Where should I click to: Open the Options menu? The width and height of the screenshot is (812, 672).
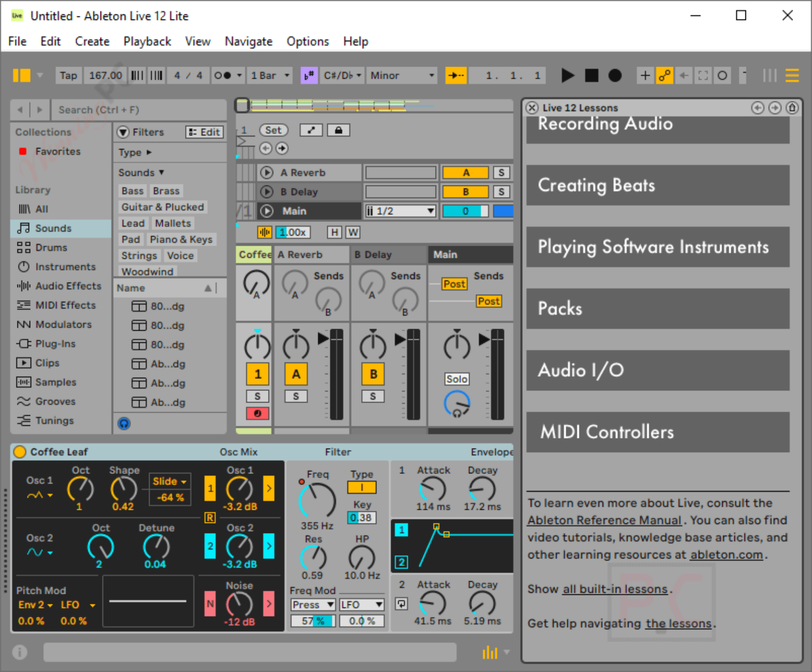pos(307,41)
